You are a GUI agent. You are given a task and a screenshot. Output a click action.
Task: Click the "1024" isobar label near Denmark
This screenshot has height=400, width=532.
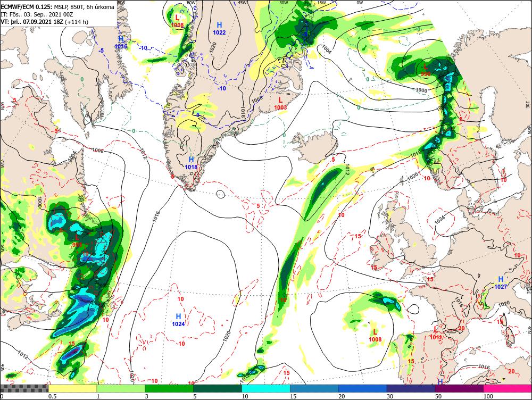[439, 220]
